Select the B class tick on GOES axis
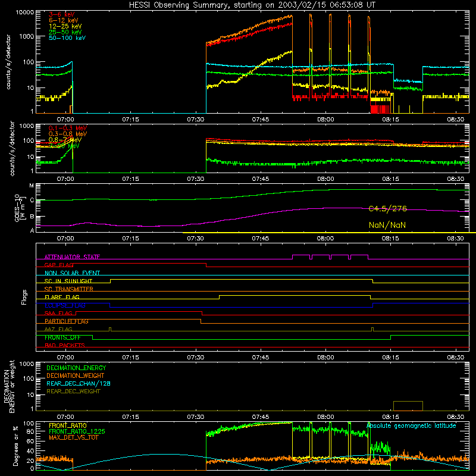476x476 pixels. coord(32,217)
